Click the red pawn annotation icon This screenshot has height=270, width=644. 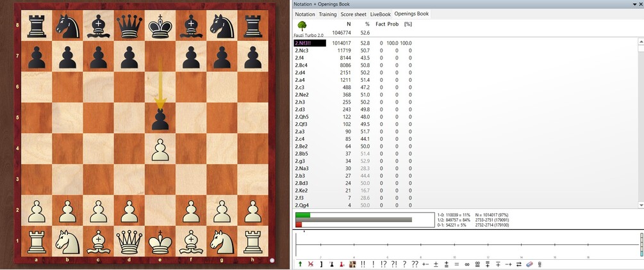point(342,264)
